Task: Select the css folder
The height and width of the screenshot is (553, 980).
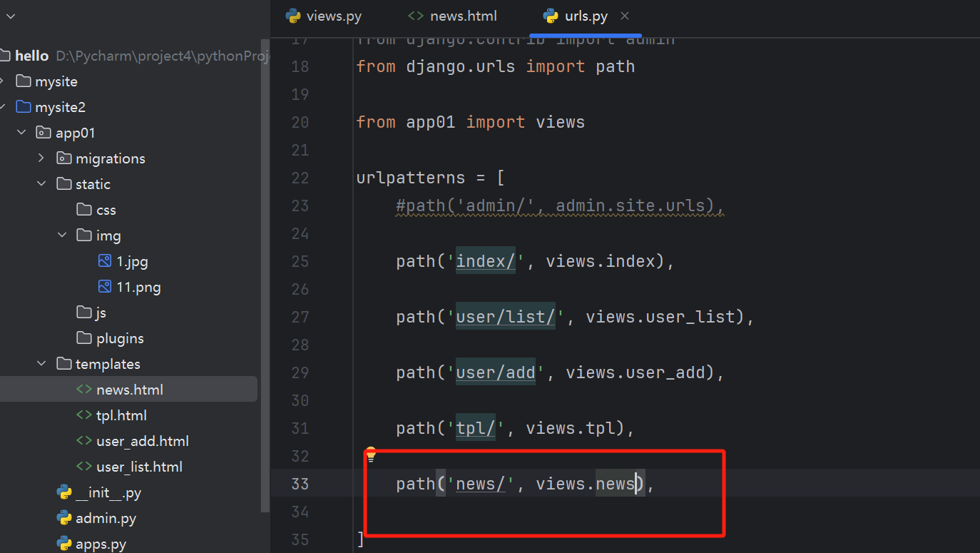Action: coord(106,210)
